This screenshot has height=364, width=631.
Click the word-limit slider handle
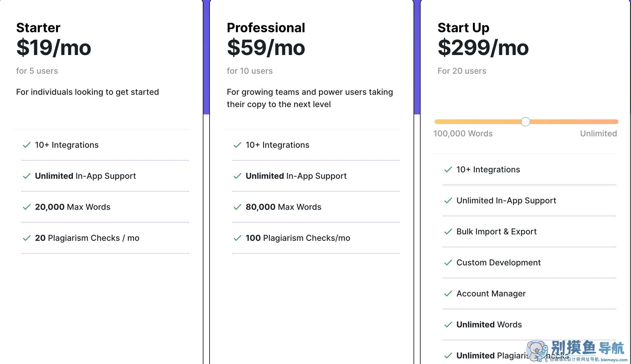[x=525, y=121]
